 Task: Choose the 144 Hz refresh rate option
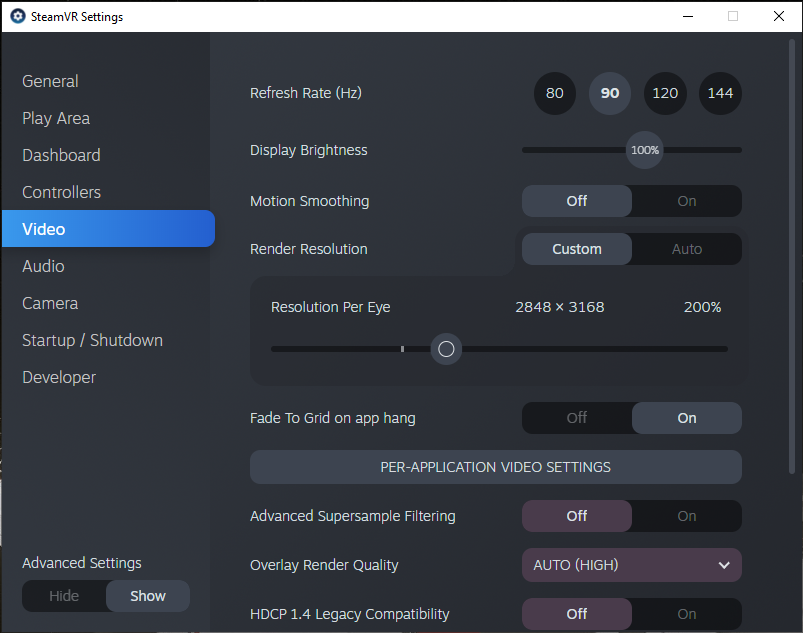[x=720, y=93]
